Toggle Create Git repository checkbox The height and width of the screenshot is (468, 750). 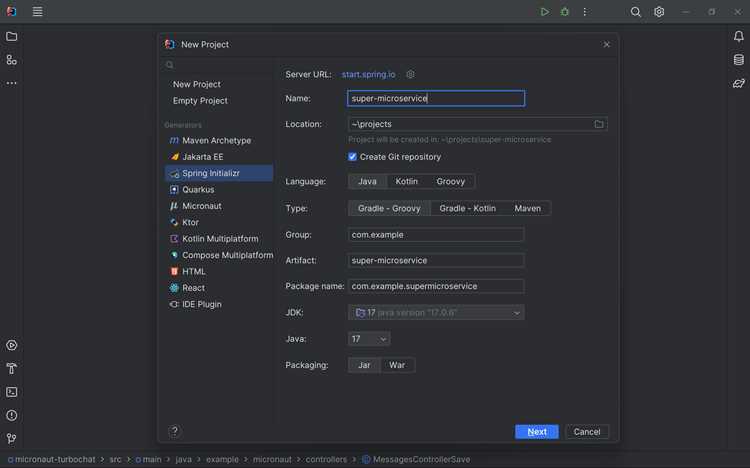(x=353, y=157)
